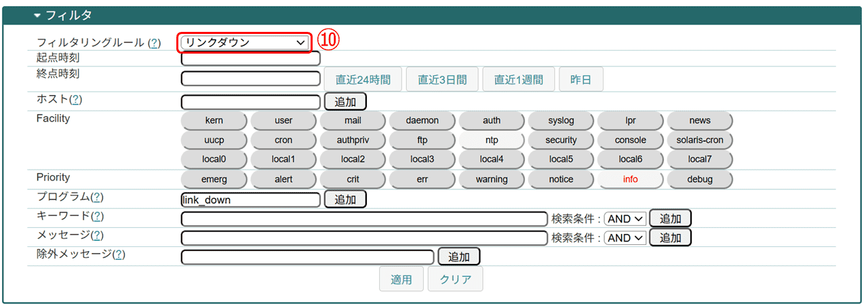Viewport: 868px width, 306px height.
Task: Select 直近1週間 time range button
Action: pos(518,79)
